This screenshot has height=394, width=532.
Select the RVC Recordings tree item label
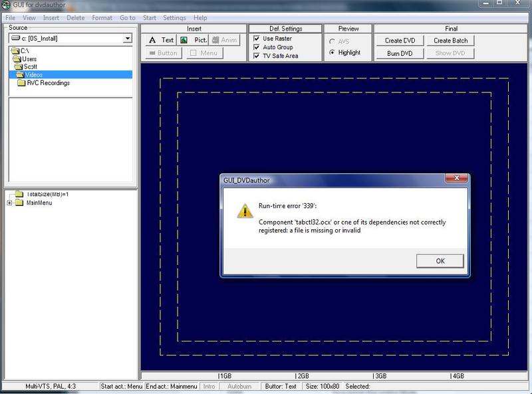coord(48,83)
